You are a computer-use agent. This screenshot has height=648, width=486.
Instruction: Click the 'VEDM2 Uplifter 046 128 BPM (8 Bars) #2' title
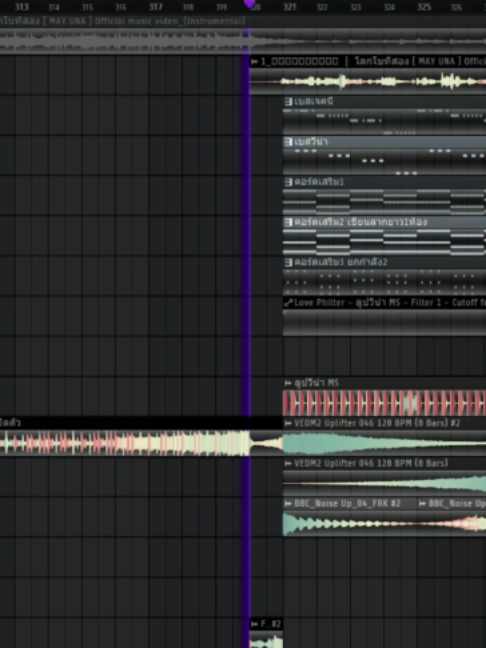(x=377, y=423)
